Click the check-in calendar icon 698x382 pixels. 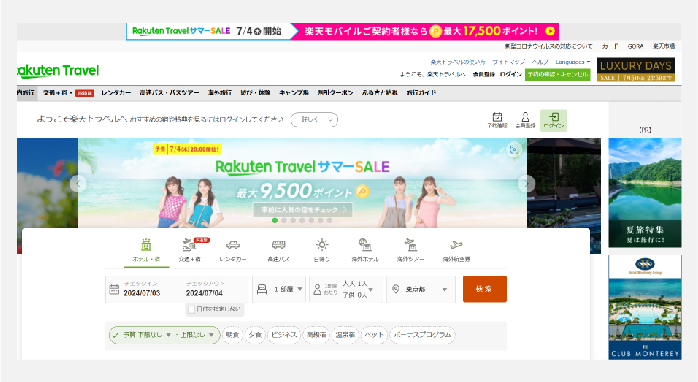click(x=114, y=289)
